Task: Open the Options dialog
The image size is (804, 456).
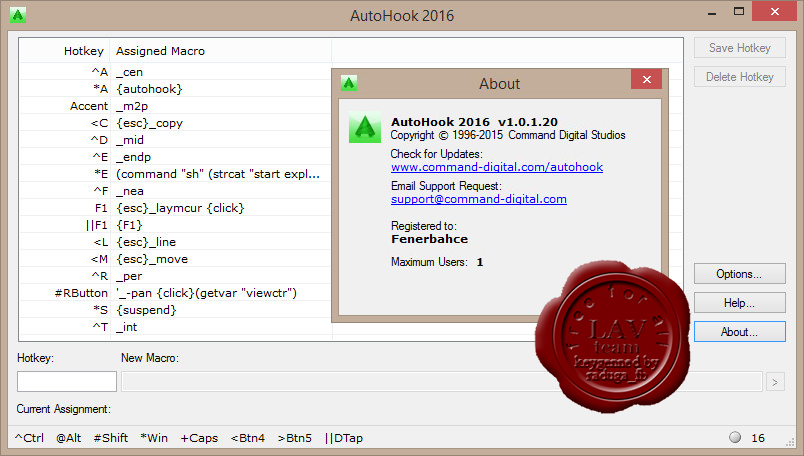Action: (x=739, y=274)
